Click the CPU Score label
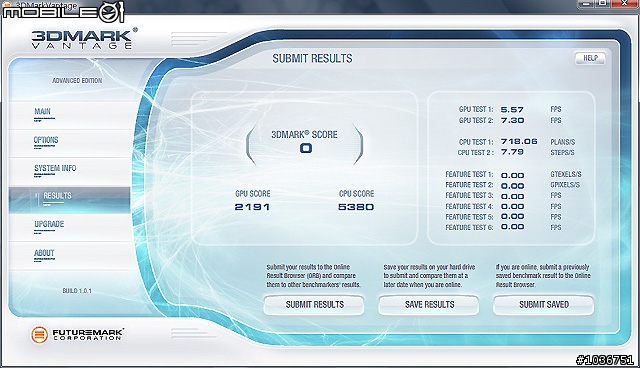The width and height of the screenshot is (640, 368). (356, 194)
